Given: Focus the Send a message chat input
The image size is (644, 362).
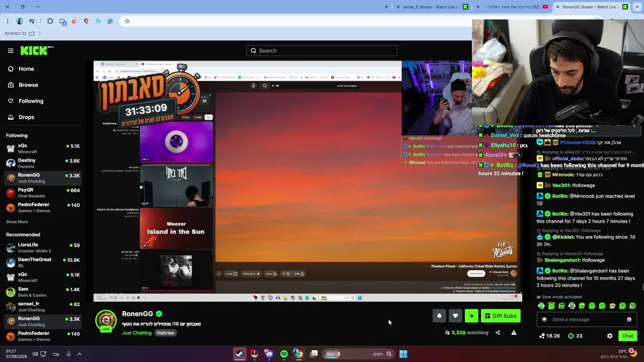Looking at the screenshot, I should point(586,319).
